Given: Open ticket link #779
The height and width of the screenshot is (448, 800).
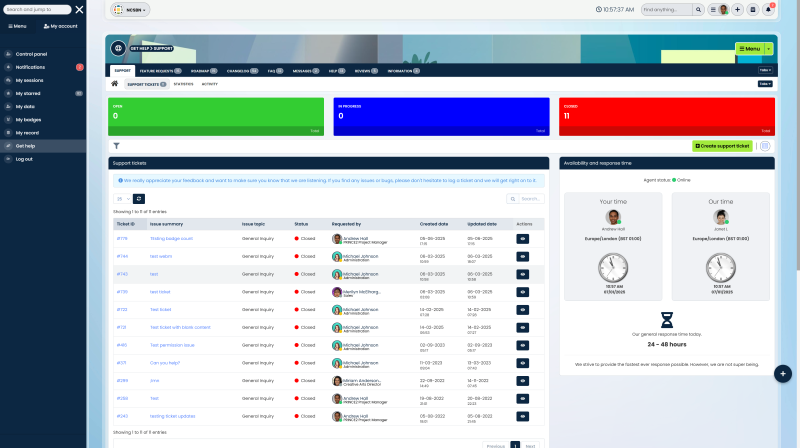Looking at the screenshot, I should (122, 239).
